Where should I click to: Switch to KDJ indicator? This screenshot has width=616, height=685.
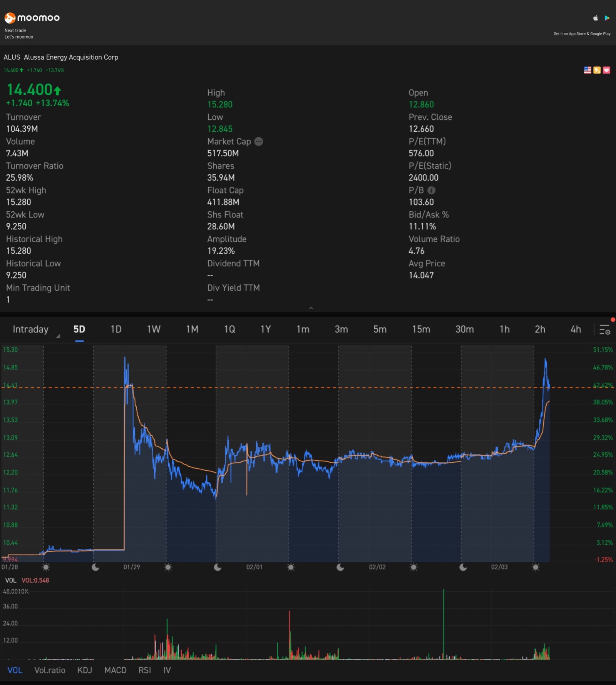(x=85, y=670)
